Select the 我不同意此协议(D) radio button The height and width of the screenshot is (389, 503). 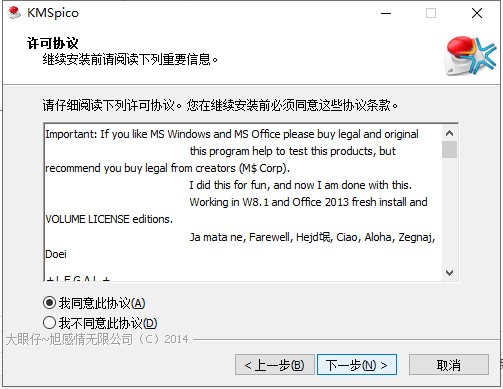[49, 323]
